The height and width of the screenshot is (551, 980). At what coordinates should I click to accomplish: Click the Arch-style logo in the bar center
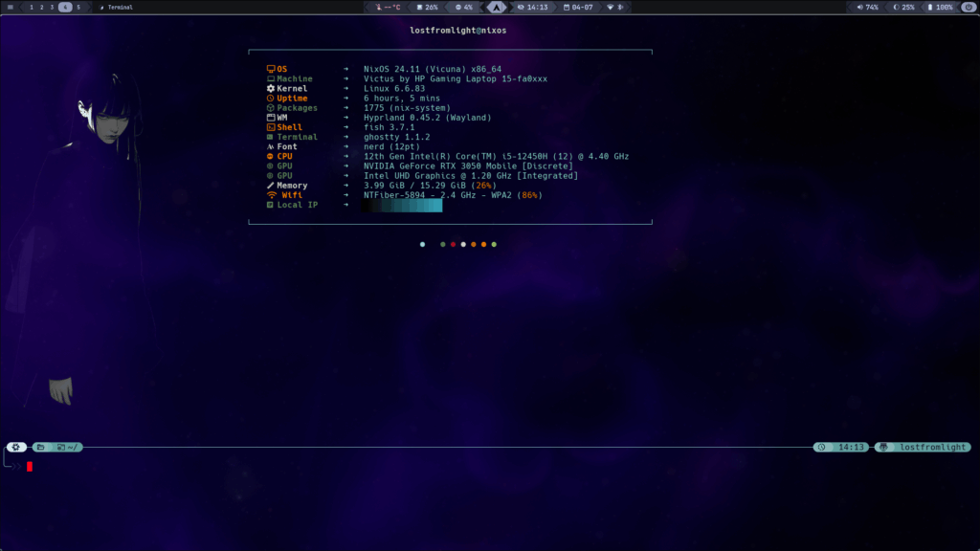pyautogui.click(x=497, y=7)
